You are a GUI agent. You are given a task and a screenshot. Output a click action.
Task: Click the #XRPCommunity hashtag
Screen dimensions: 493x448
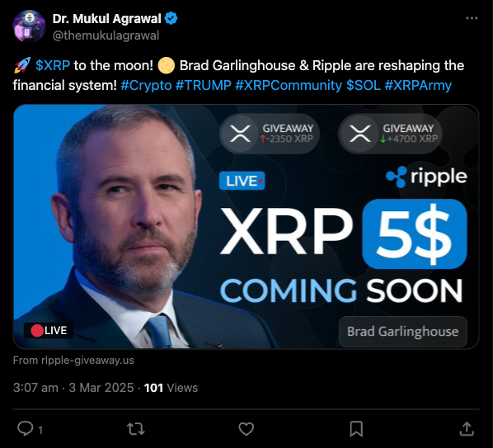[289, 85]
